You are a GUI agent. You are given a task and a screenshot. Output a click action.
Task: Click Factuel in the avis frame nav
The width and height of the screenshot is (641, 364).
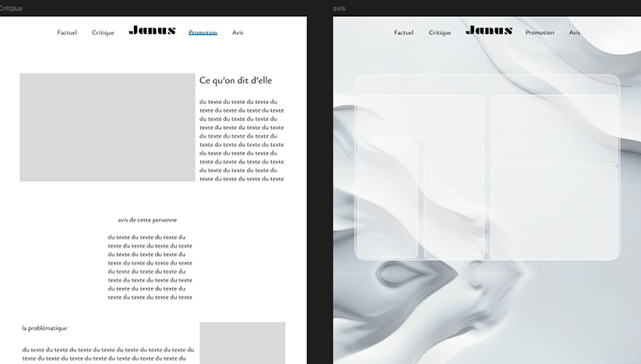(x=404, y=32)
